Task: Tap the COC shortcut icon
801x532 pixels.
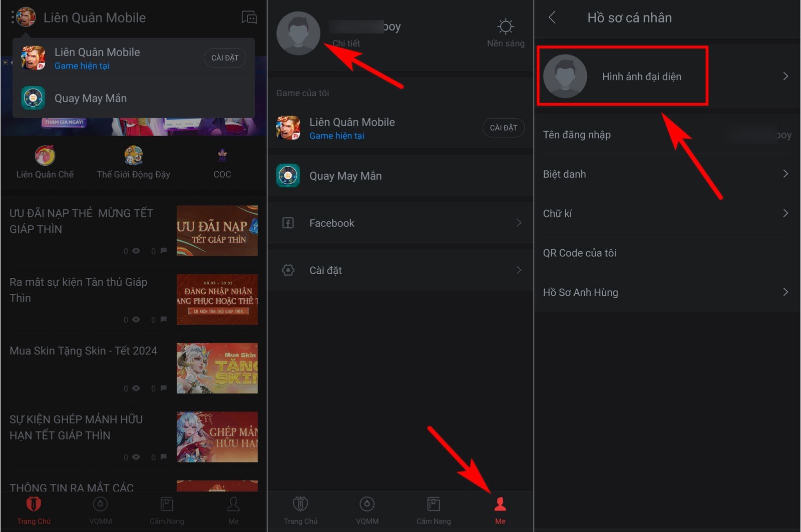Action: click(222, 156)
